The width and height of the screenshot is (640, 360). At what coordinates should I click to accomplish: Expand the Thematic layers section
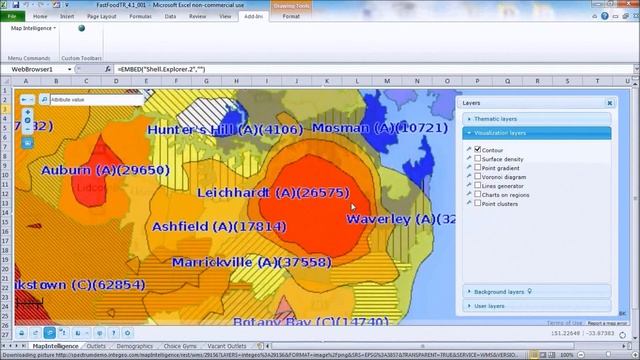tap(537, 119)
